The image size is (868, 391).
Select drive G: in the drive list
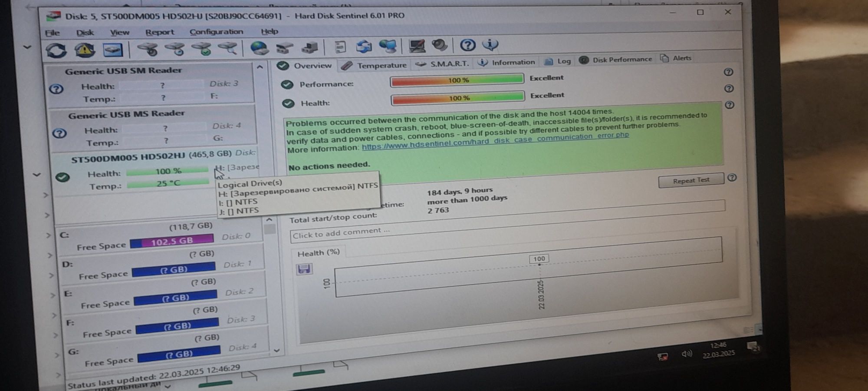coord(167,351)
